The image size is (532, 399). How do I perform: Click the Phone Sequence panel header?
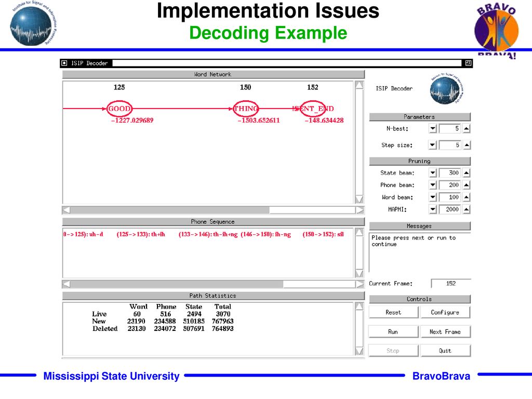213,221
